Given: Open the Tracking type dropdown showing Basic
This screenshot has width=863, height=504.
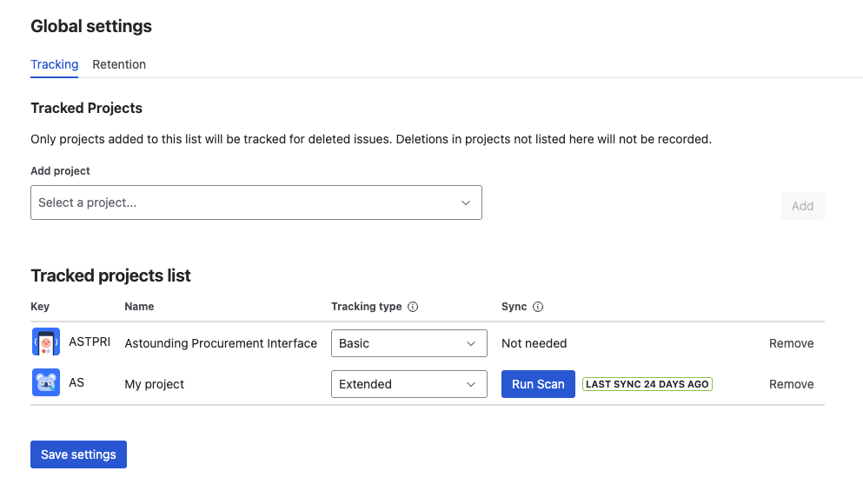Looking at the screenshot, I should click(408, 342).
